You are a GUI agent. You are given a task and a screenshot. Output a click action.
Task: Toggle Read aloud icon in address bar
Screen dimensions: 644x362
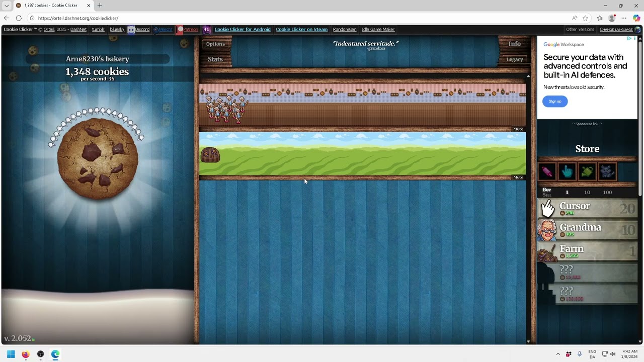click(x=575, y=18)
